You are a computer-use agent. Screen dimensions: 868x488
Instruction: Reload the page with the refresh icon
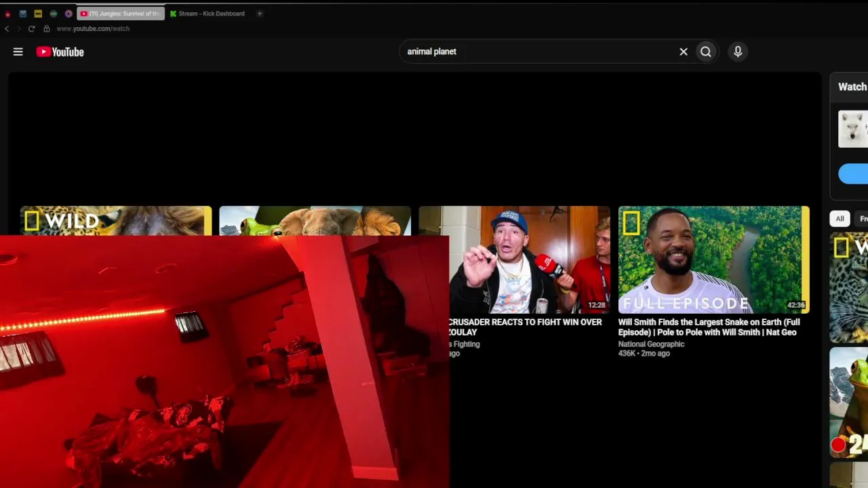coord(31,28)
